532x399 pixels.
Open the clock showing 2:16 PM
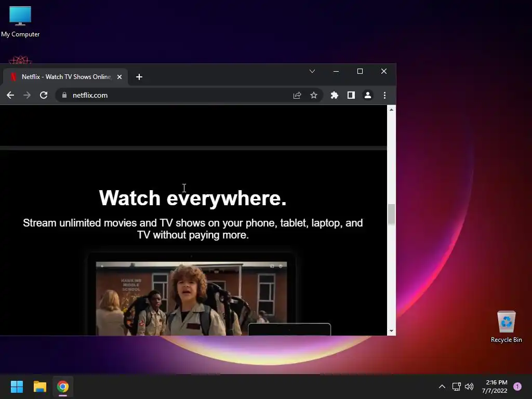(x=495, y=387)
